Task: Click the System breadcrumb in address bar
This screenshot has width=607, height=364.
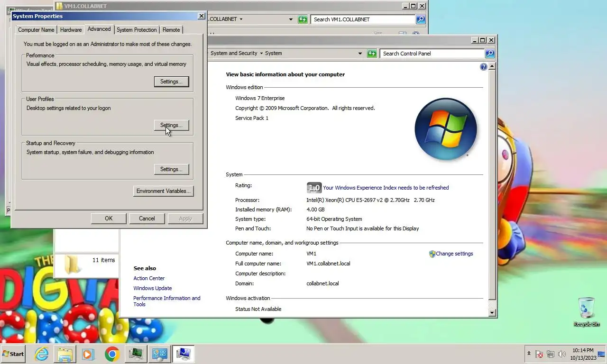Action: click(x=274, y=53)
